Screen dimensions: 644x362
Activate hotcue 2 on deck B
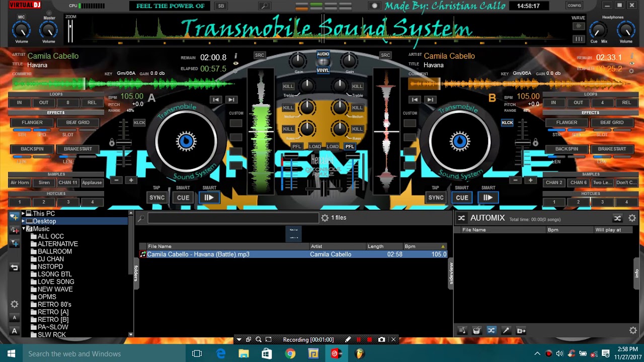tap(578, 202)
